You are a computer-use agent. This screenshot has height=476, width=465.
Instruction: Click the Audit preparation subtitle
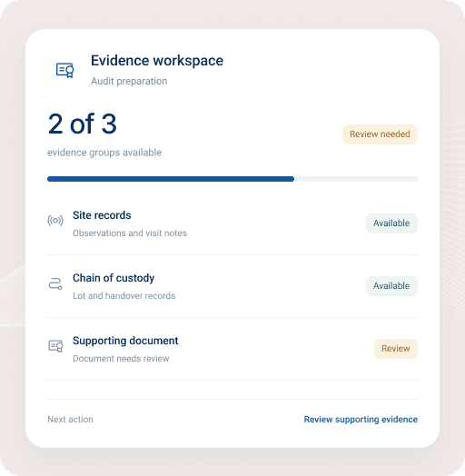click(x=129, y=81)
